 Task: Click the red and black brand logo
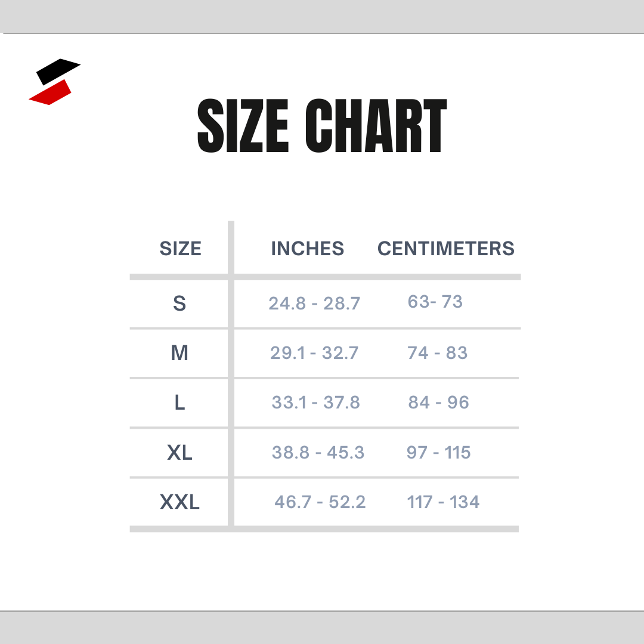tap(54, 82)
